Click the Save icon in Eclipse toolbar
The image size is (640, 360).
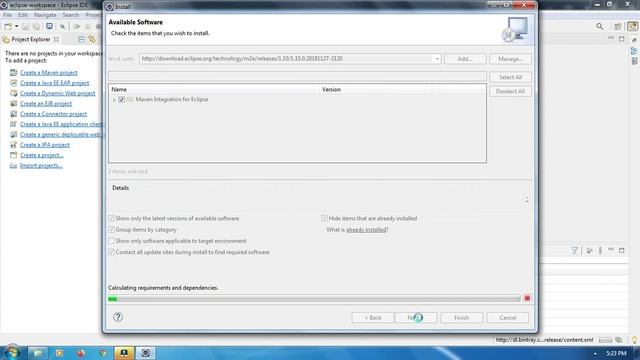click(25, 27)
